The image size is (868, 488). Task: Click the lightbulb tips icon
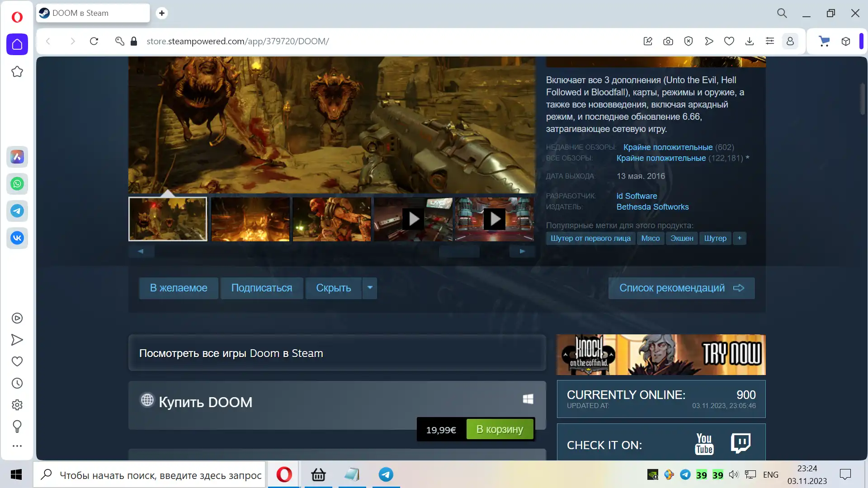point(17,426)
